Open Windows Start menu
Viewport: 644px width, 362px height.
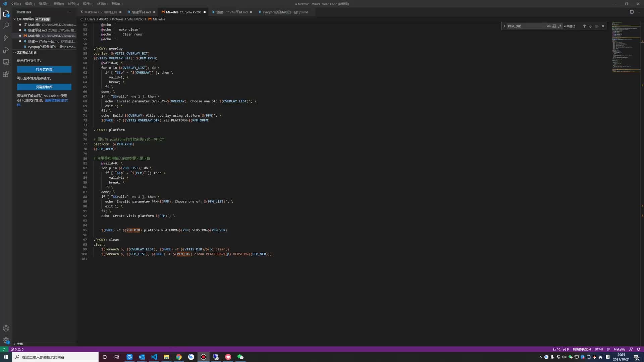click(6, 357)
